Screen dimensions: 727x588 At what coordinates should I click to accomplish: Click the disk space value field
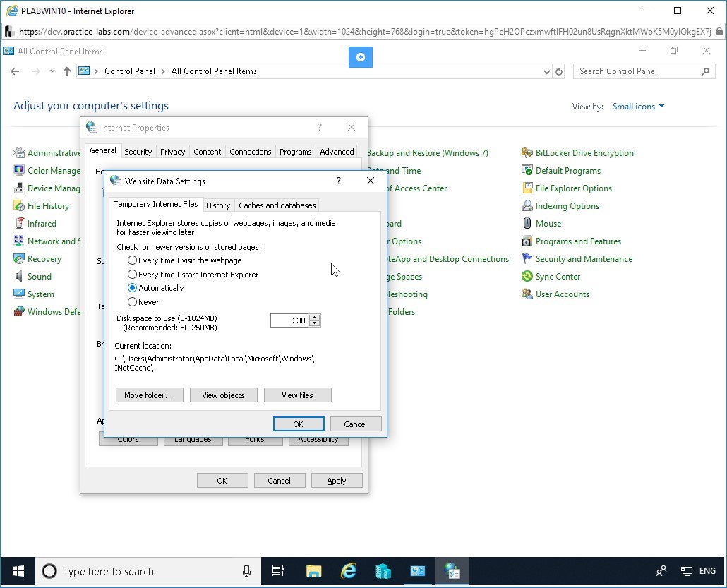290,320
